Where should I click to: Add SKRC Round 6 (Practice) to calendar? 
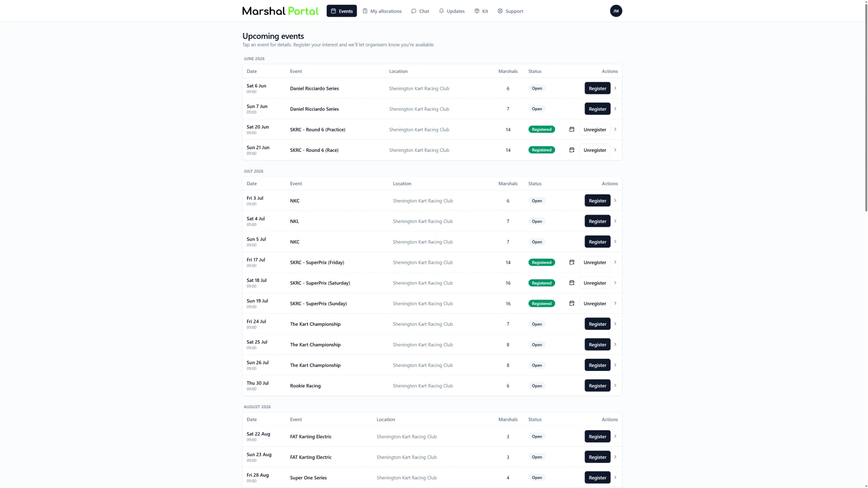pyautogui.click(x=572, y=129)
